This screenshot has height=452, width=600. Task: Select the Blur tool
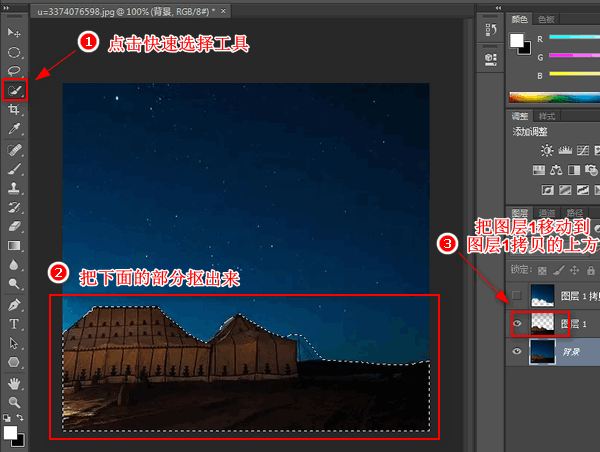coord(14,264)
